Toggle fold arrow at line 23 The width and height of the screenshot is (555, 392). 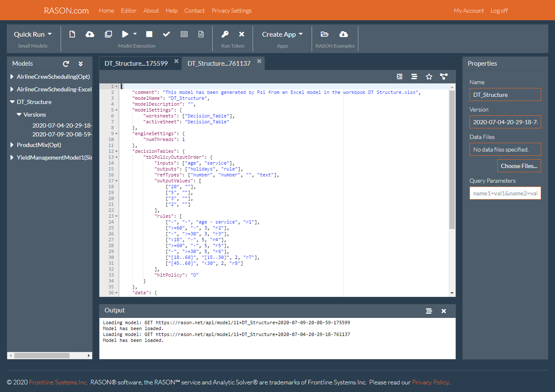[x=117, y=216]
